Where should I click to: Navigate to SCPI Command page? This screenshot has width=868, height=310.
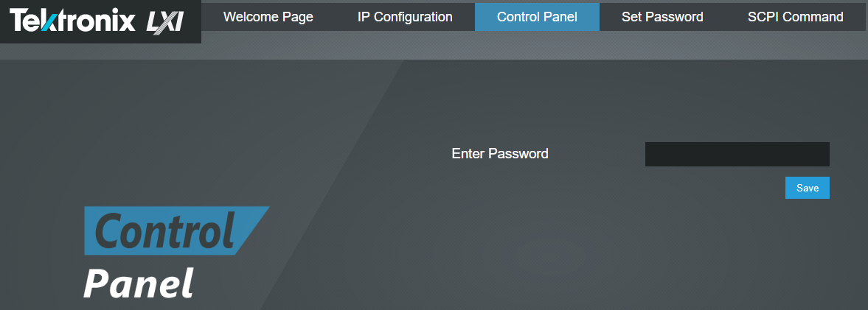[795, 16]
